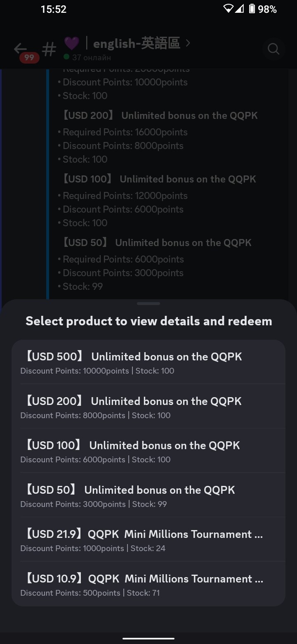The height and width of the screenshot is (644, 297).
Task: Choose USD 10.9 QQPK Mini Millions Tournament
Action: click(148, 584)
